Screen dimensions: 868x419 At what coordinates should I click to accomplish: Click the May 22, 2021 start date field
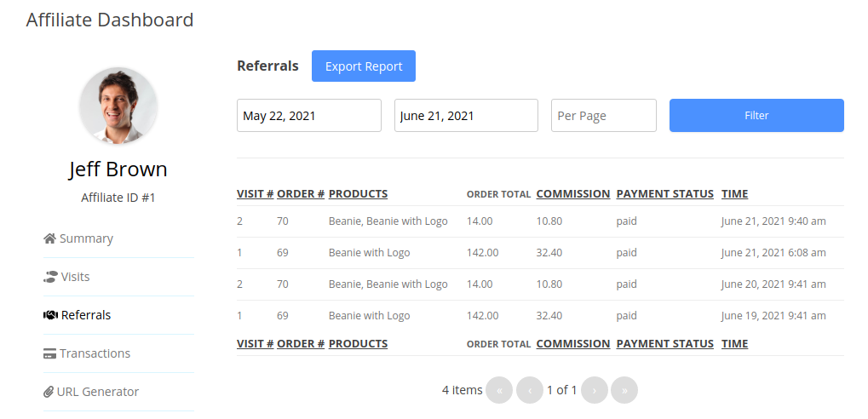coord(309,115)
